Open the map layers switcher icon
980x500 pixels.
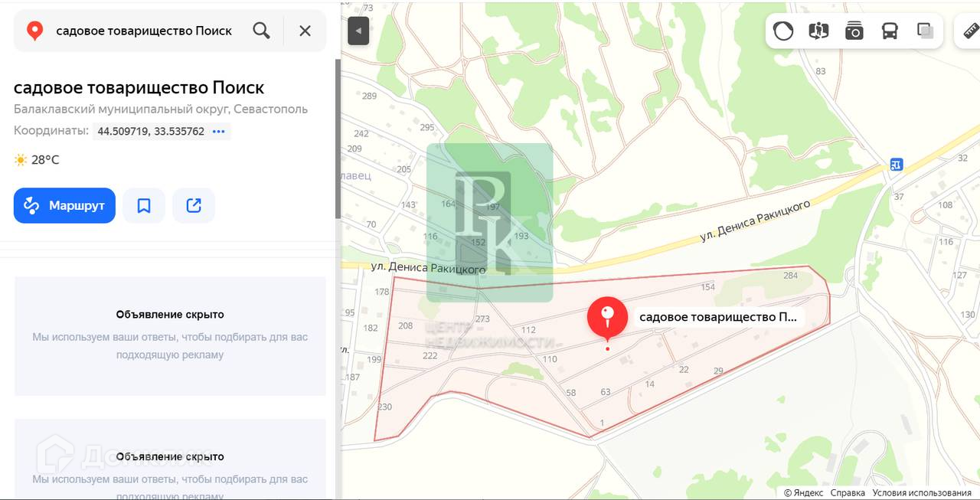coord(926,31)
